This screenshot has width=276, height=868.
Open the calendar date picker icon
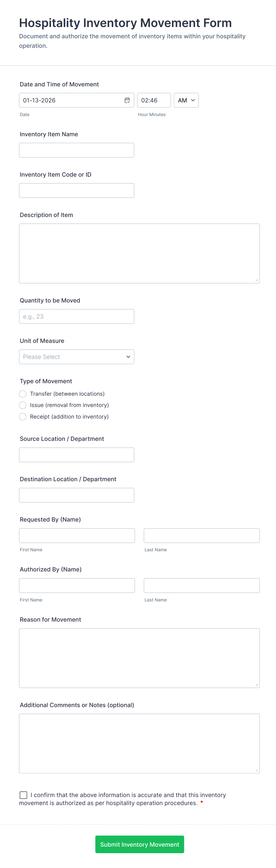[127, 100]
